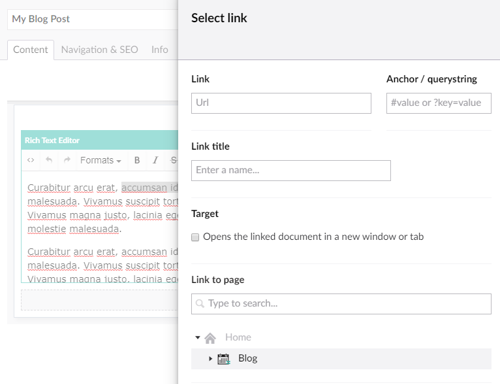Click the Home house icon

[210, 338]
